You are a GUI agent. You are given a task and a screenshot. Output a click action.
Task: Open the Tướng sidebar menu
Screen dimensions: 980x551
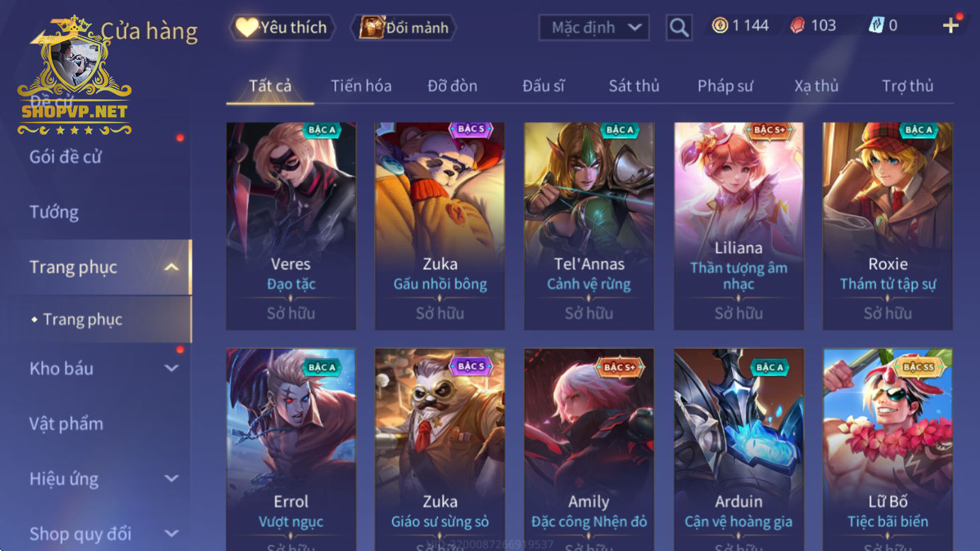click(54, 212)
